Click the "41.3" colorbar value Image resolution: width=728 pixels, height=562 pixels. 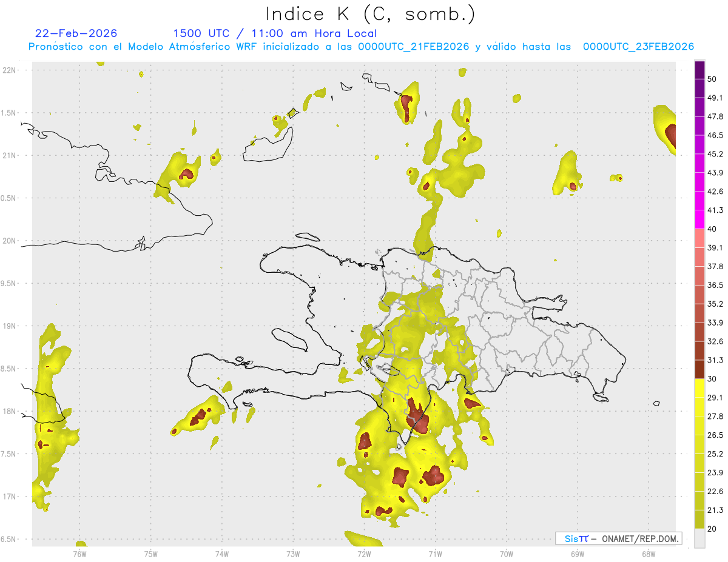[x=715, y=210]
